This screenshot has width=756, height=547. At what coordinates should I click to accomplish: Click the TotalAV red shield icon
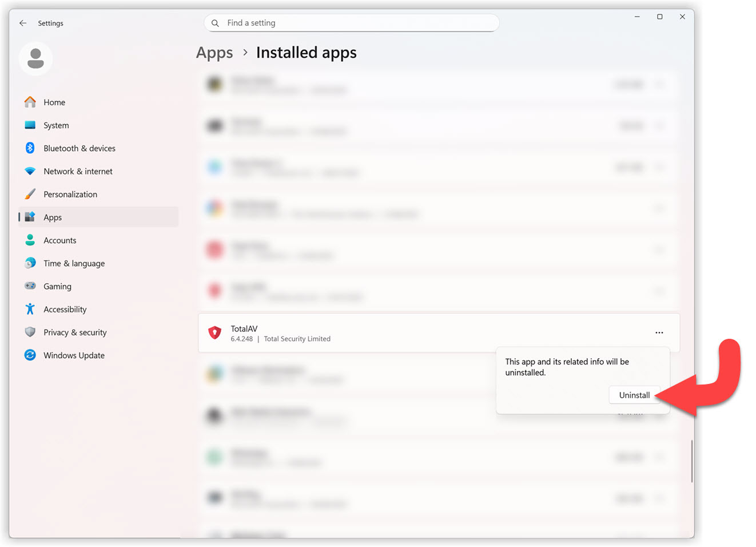pos(214,332)
